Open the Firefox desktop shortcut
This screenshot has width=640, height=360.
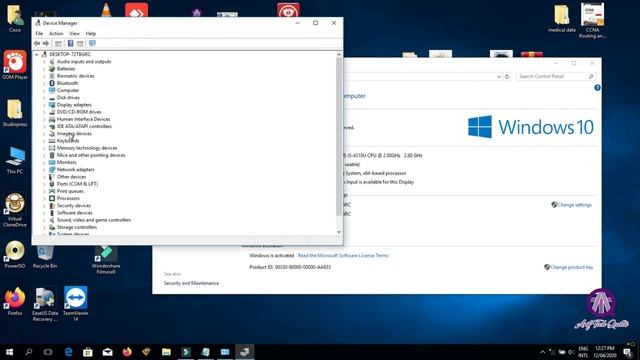(15, 301)
